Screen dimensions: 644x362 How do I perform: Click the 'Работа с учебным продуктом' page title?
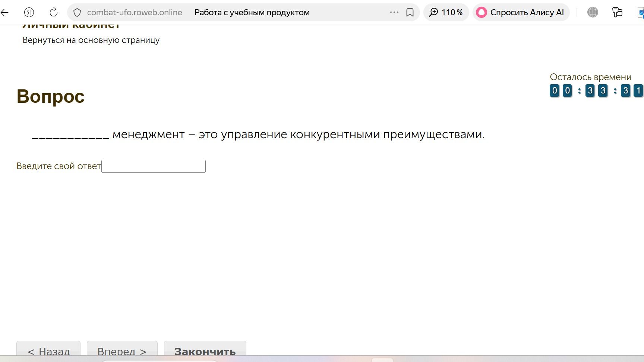click(252, 12)
